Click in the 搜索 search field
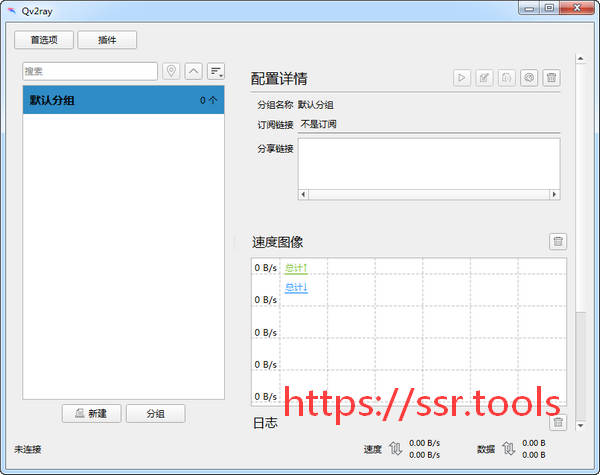 coord(89,71)
